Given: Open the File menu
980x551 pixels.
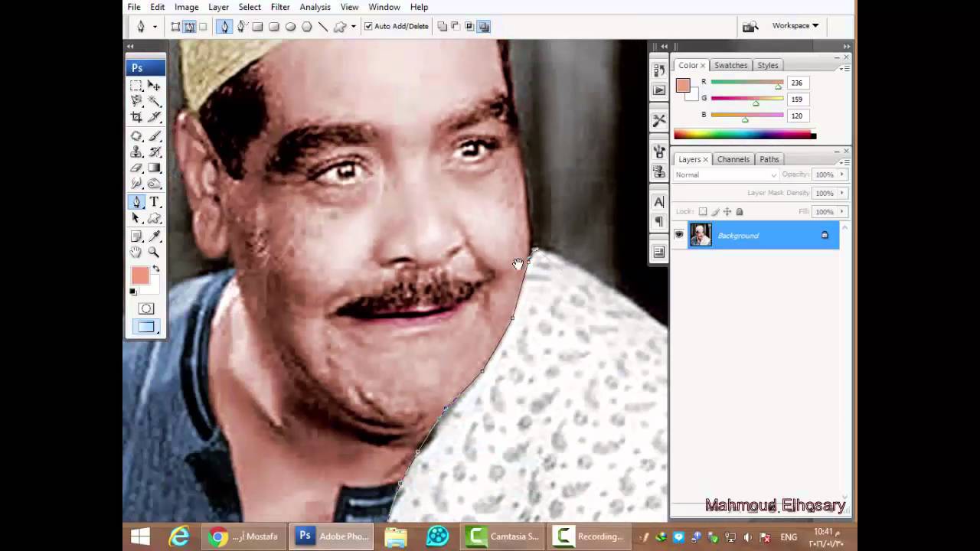Looking at the screenshot, I should pyautogui.click(x=134, y=7).
